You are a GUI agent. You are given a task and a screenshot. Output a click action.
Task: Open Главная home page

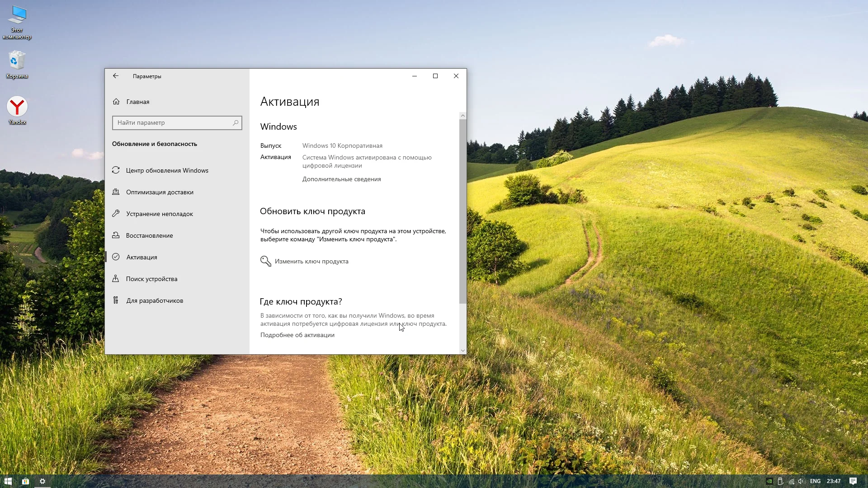[x=137, y=102]
